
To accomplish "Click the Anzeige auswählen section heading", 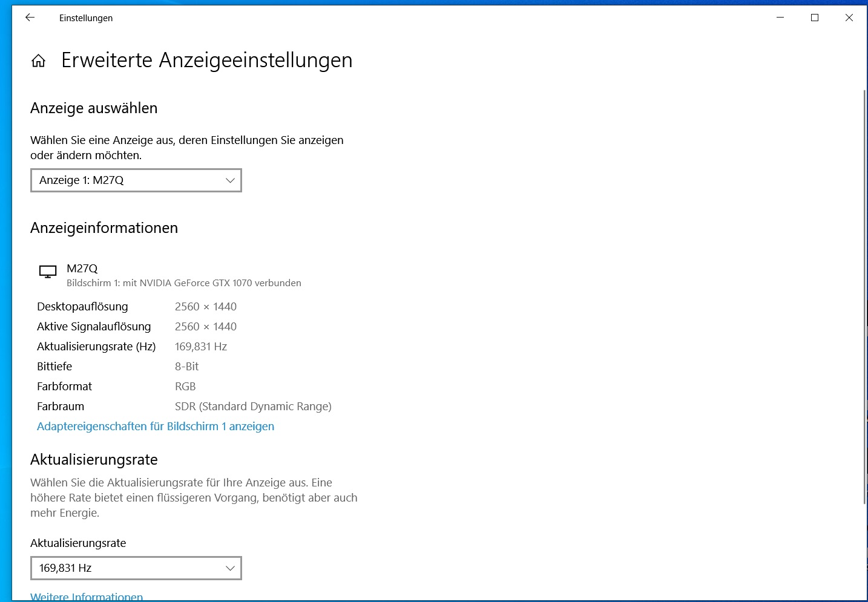I will point(94,108).
